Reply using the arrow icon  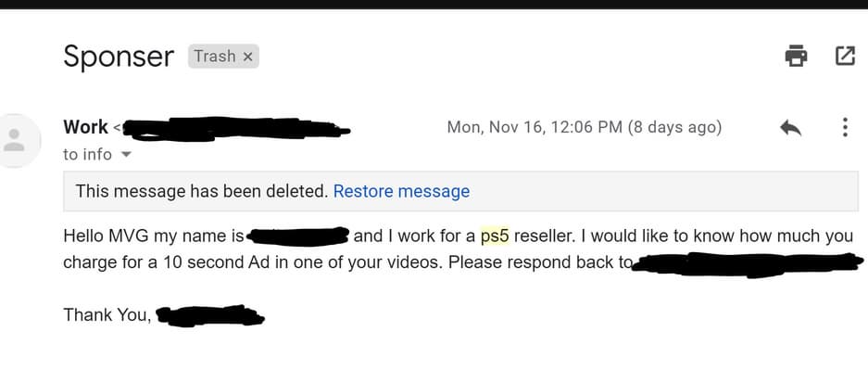(x=790, y=128)
